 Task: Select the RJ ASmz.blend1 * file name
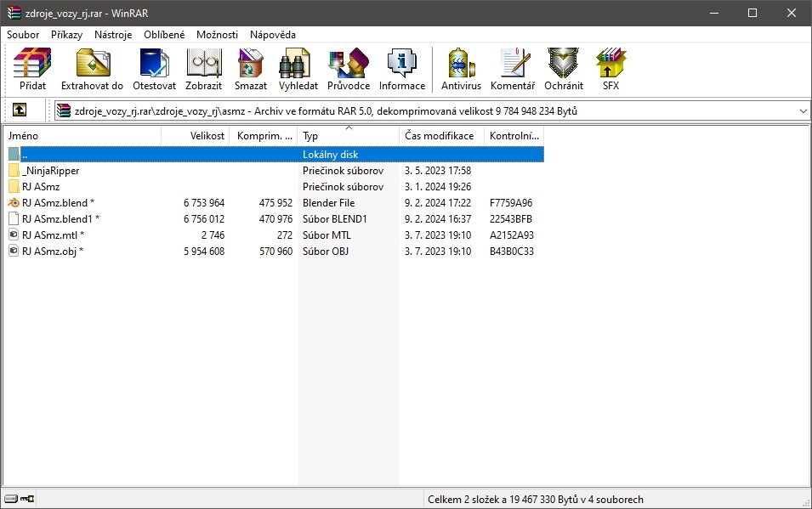coord(60,219)
